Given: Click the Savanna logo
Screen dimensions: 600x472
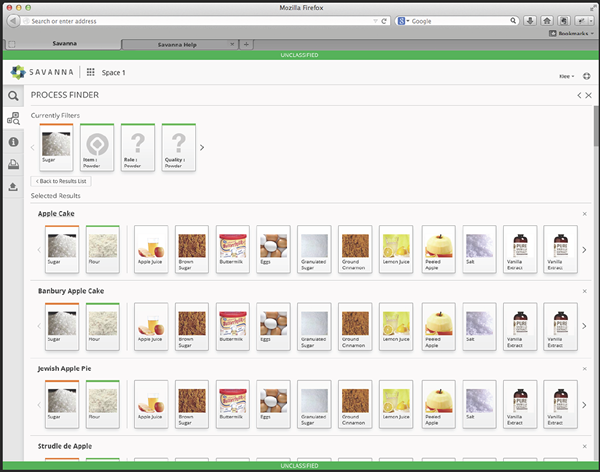Looking at the screenshot, I should tap(42, 72).
